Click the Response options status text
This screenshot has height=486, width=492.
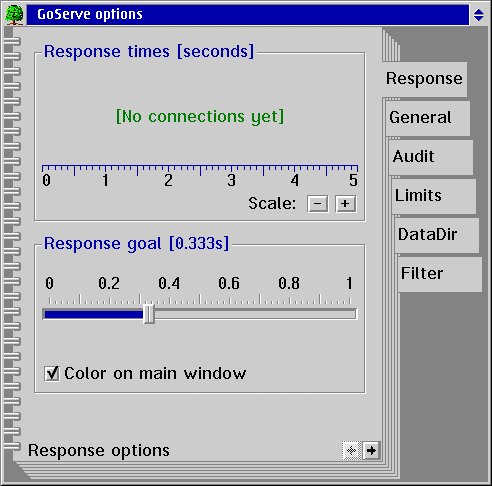click(x=99, y=451)
